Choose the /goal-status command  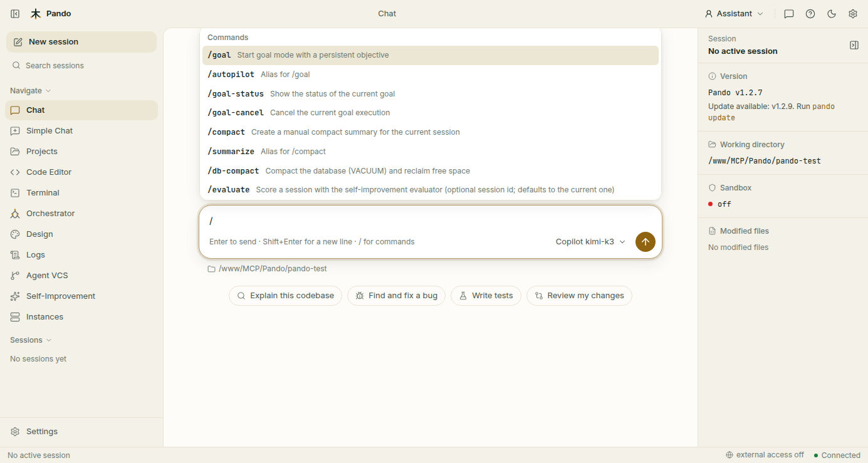point(431,94)
